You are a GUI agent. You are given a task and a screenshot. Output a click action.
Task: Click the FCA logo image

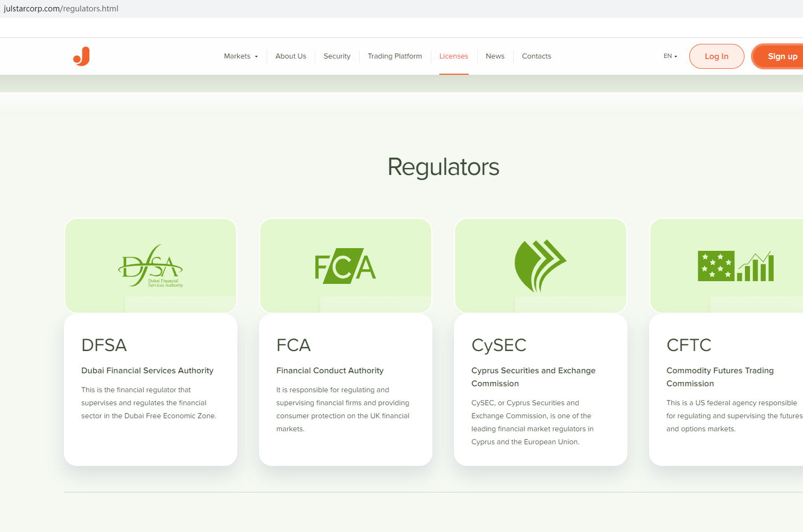tap(346, 266)
